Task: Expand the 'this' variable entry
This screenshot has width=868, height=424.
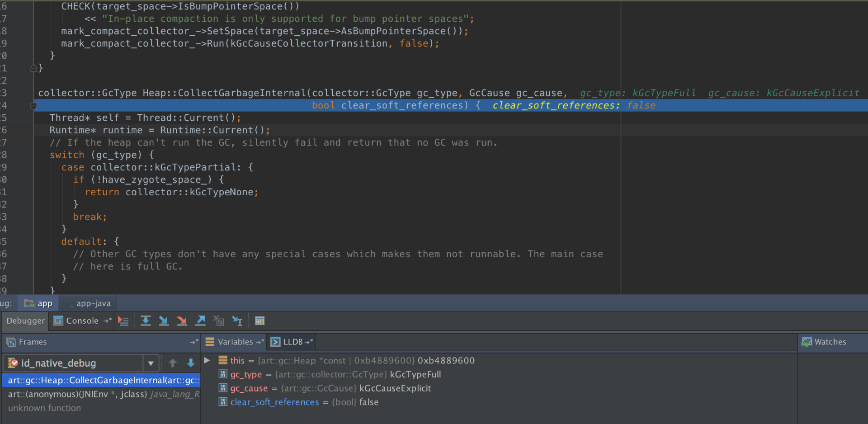Action: [x=207, y=360]
